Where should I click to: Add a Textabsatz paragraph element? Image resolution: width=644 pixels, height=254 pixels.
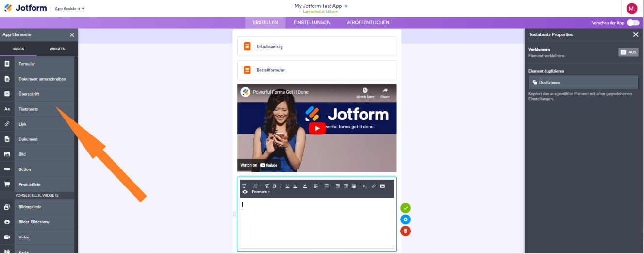37,109
